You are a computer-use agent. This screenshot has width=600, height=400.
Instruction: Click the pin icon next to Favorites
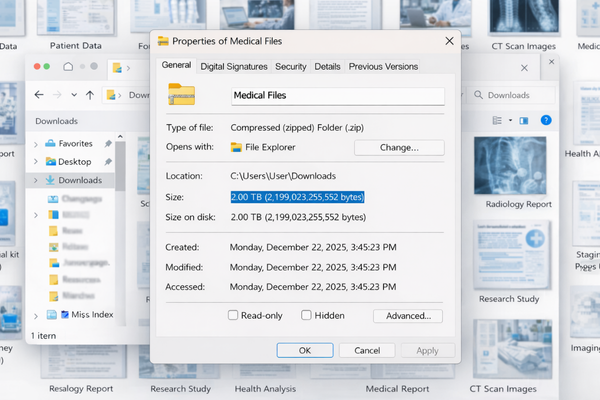click(107, 143)
